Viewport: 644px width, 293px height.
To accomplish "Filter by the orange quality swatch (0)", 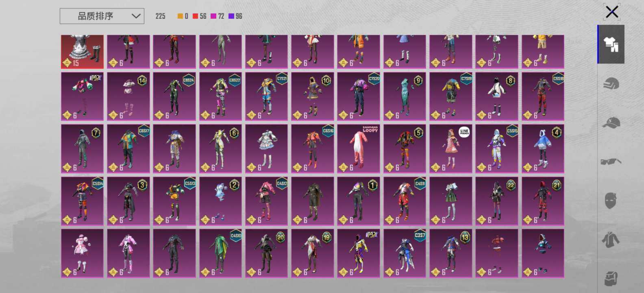I will coord(183,16).
